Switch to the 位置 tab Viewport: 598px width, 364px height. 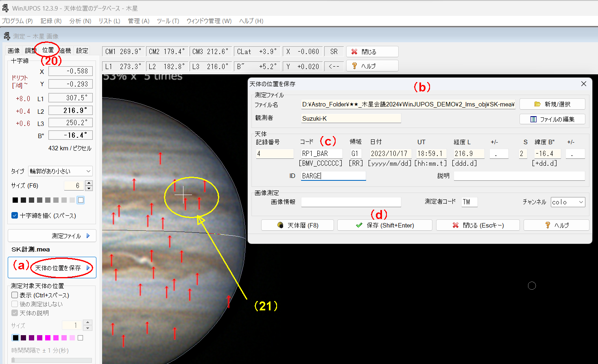48,50
